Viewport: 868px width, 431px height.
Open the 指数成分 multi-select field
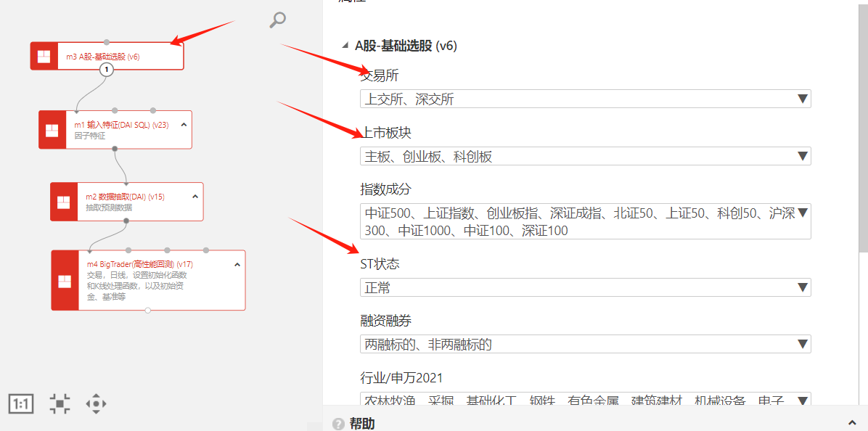585,222
